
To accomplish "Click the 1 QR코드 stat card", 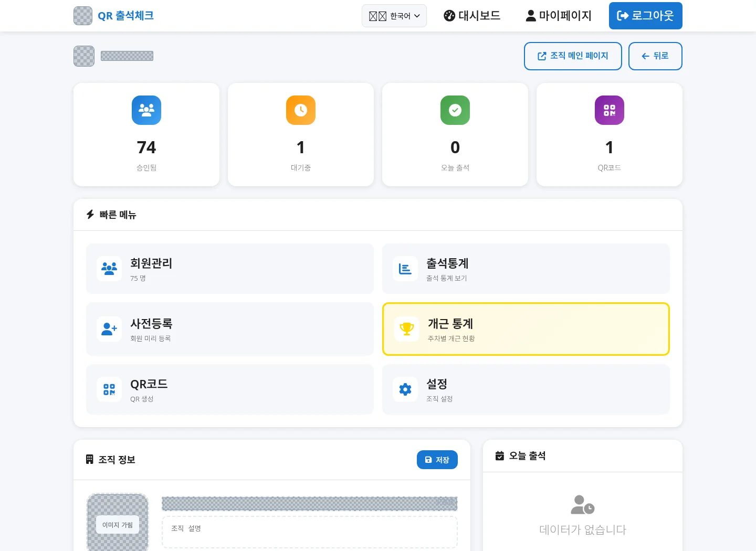I will [x=610, y=134].
